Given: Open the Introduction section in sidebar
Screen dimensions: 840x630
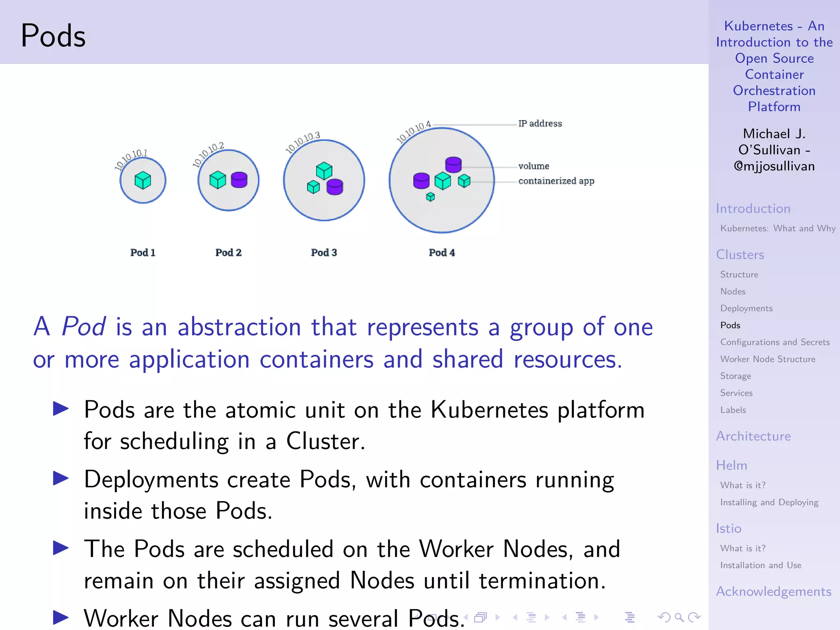Looking at the screenshot, I should point(753,208).
